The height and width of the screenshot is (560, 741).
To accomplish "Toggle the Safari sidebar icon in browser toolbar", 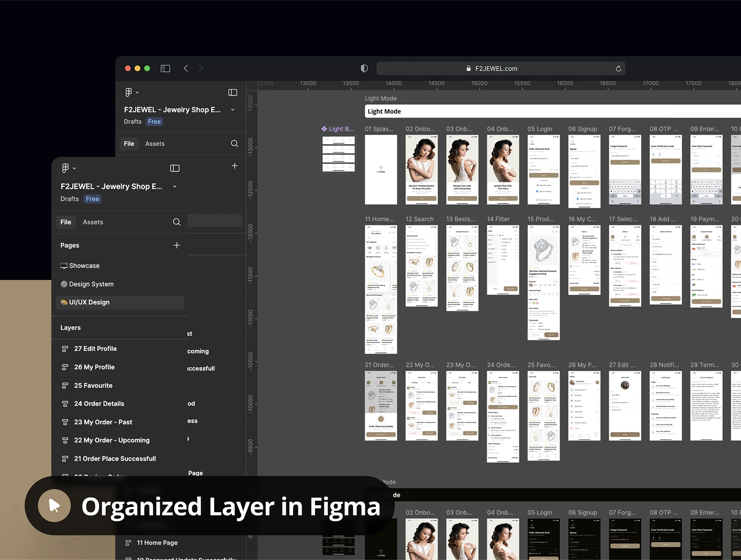I will pos(165,68).
